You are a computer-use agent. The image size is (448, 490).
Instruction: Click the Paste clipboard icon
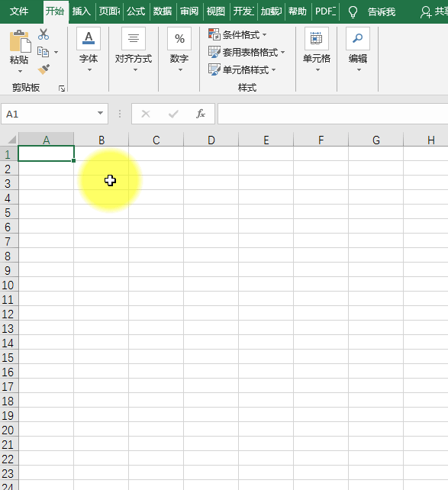coord(20,41)
